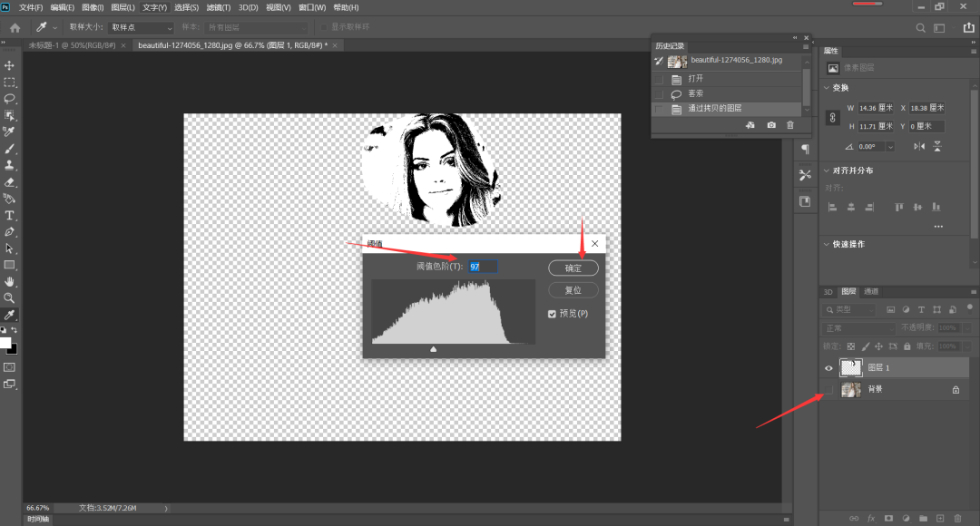The height and width of the screenshot is (526, 980).
Task: Select the Move tool
Action: coord(10,65)
